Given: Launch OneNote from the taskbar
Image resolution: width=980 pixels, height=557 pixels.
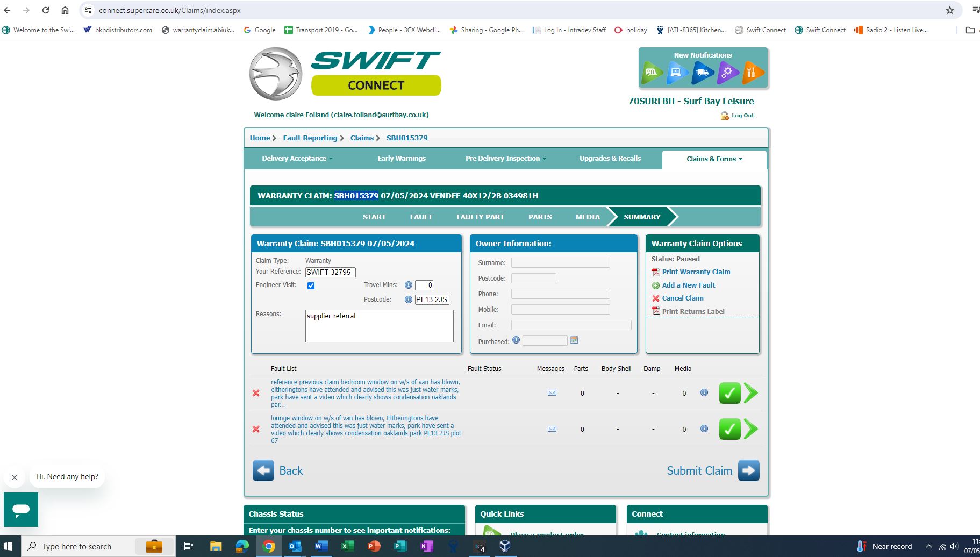Looking at the screenshot, I should pos(426,546).
